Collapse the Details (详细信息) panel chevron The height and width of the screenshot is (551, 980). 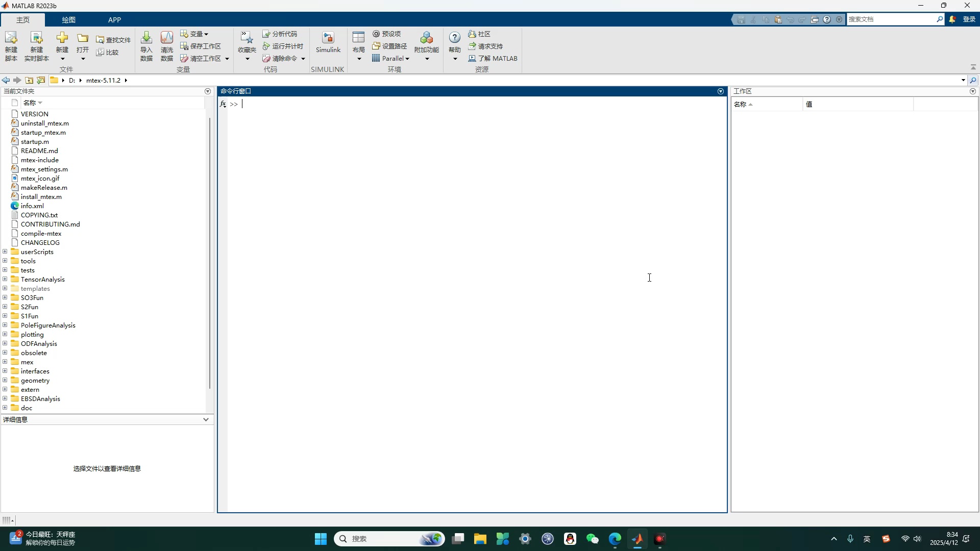coord(206,419)
